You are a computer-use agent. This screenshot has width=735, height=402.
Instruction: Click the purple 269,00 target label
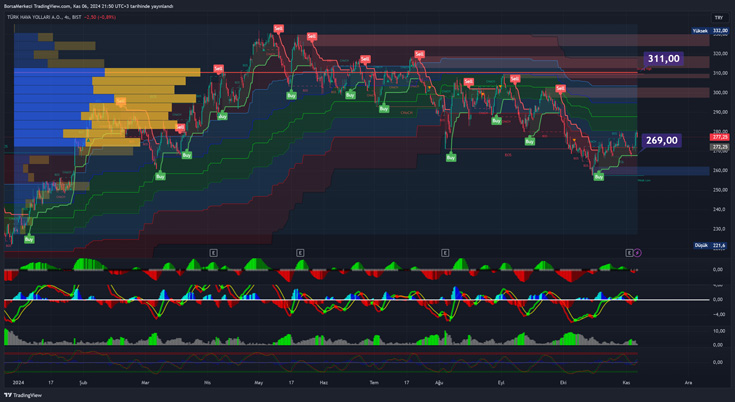pyautogui.click(x=661, y=140)
